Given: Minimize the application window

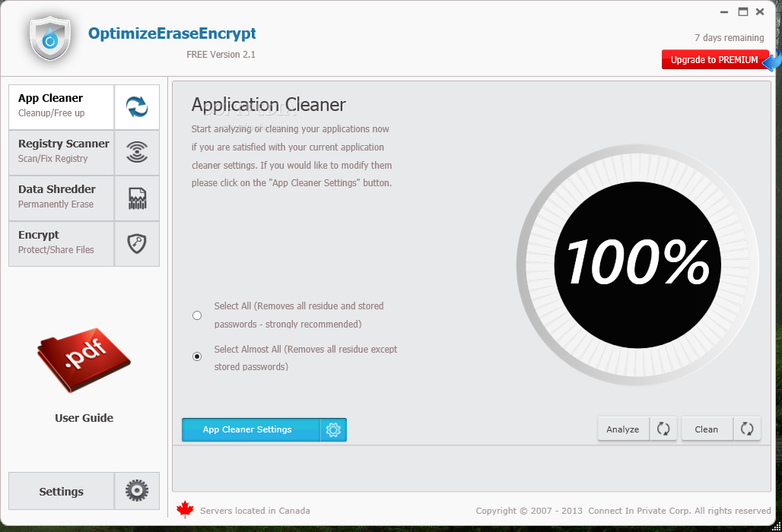Looking at the screenshot, I should pos(724,12).
